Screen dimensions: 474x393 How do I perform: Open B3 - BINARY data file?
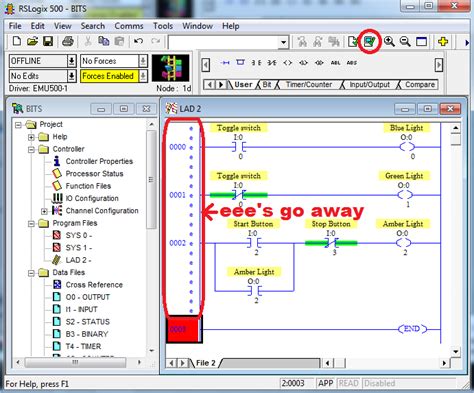coord(87,334)
